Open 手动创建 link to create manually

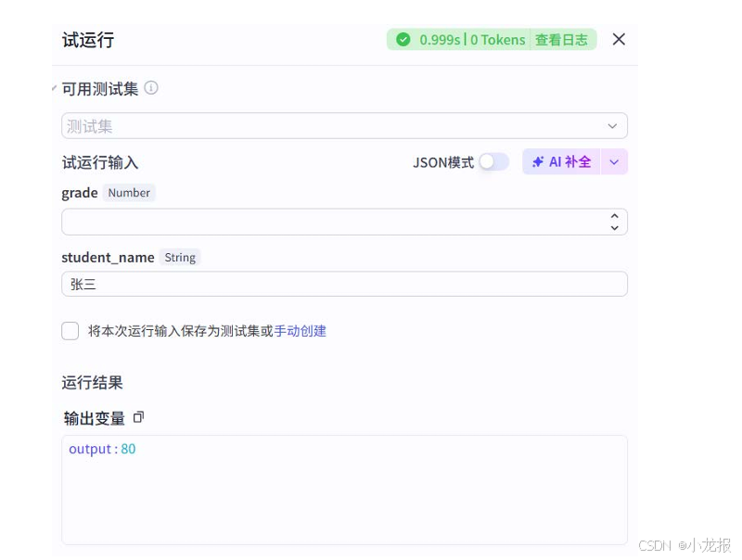[x=301, y=331]
